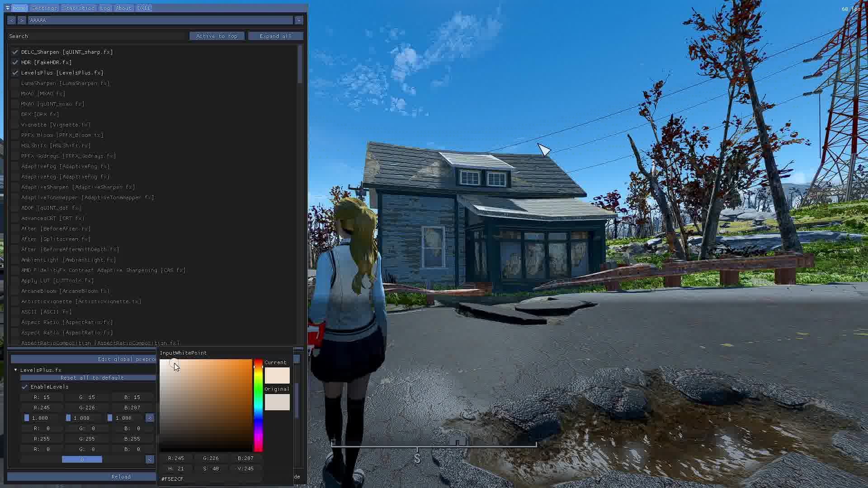Go to the next preset arrow

[22, 20]
